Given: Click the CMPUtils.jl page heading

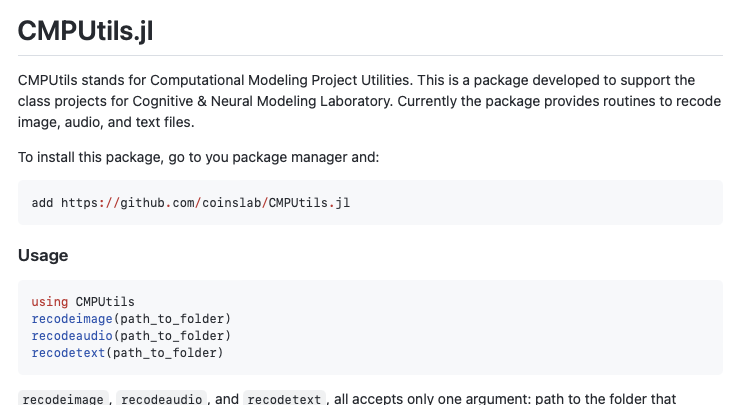Looking at the screenshot, I should click(x=85, y=31).
